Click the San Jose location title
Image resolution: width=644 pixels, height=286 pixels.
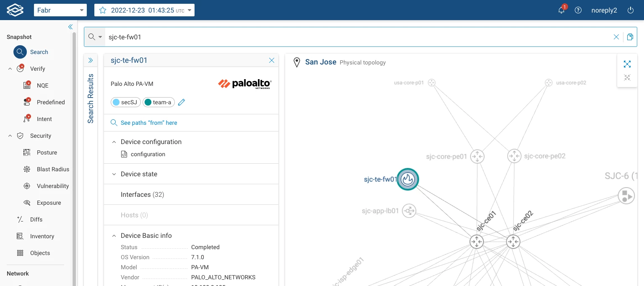[321, 62]
